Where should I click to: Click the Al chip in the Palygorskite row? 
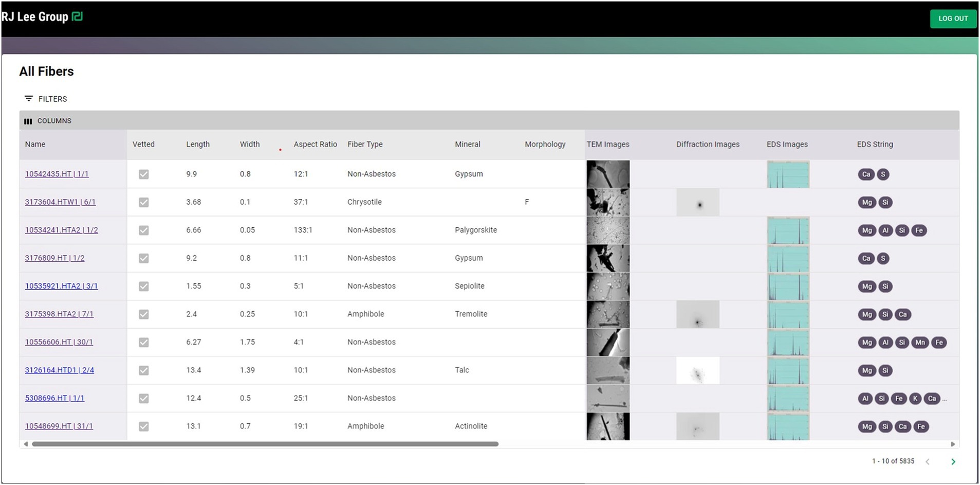coord(885,230)
